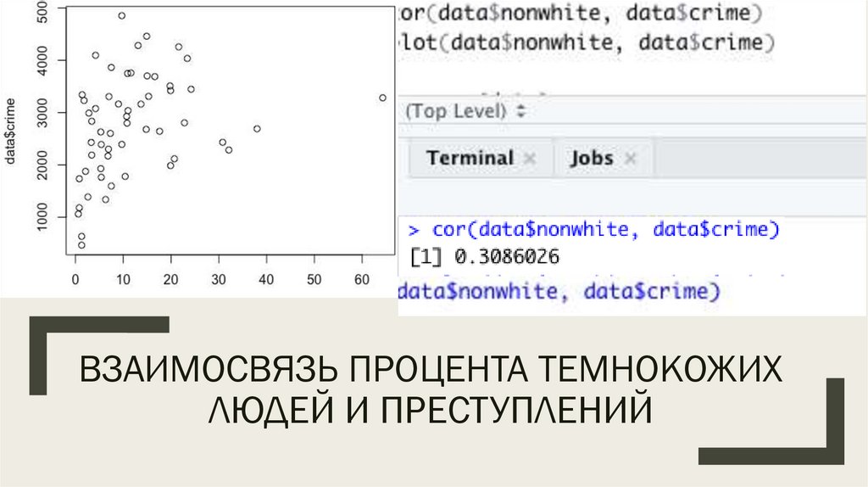Click the slide title ВЗАИМОСВЯЗЬ ПРОЦЕНТА ТЕМНОКОЖИХ
Screen dimensions: 868x487
(x=431, y=369)
